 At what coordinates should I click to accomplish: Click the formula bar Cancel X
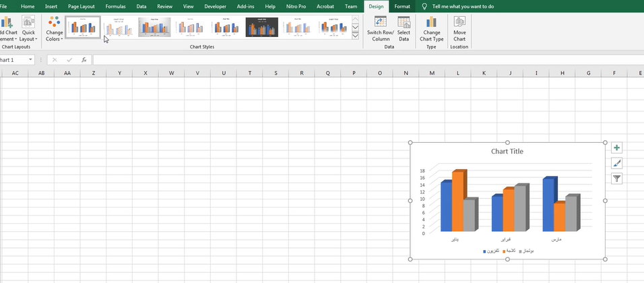(55, 60)
